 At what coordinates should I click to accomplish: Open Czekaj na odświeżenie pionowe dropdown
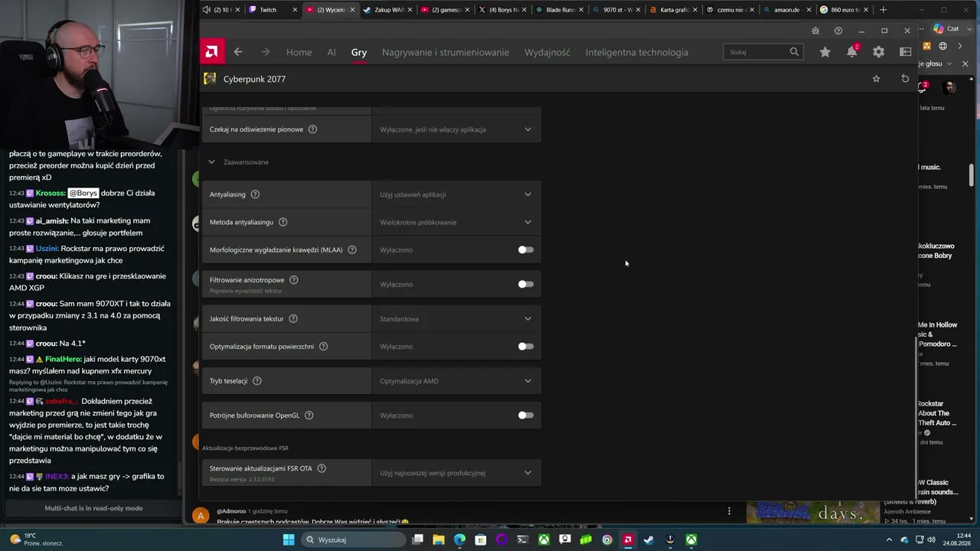pos(456,129)
